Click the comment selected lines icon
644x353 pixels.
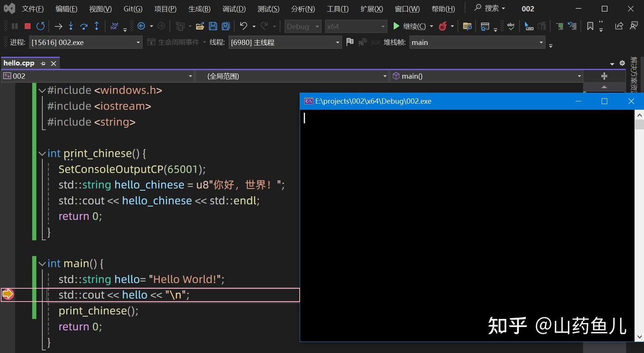click(559, 26)
